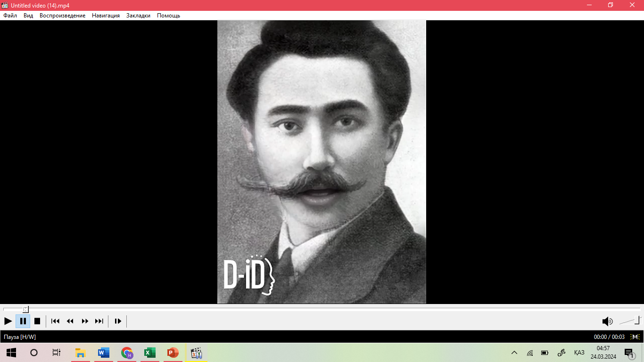Image resolution: width=644 pixels, height=362 pixels.
Task: Skip to the previous file
Action: 55,321
